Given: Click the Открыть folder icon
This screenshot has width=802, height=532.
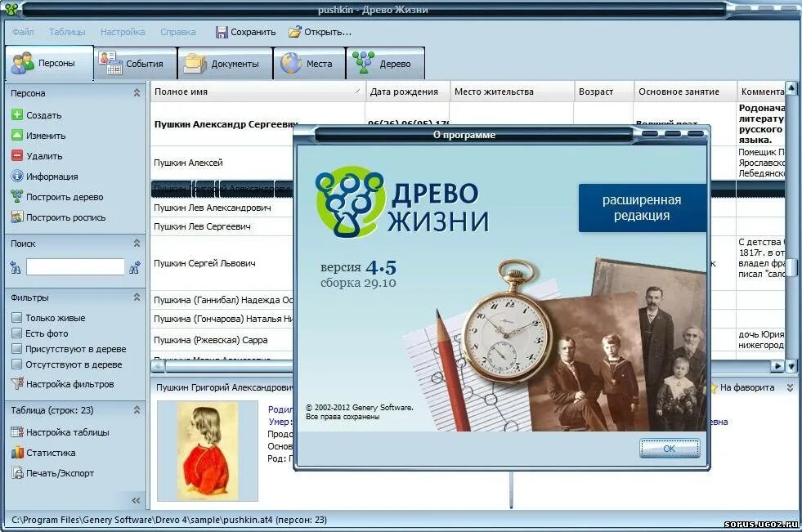Looking at the screenshot, I should click(294, 32).
